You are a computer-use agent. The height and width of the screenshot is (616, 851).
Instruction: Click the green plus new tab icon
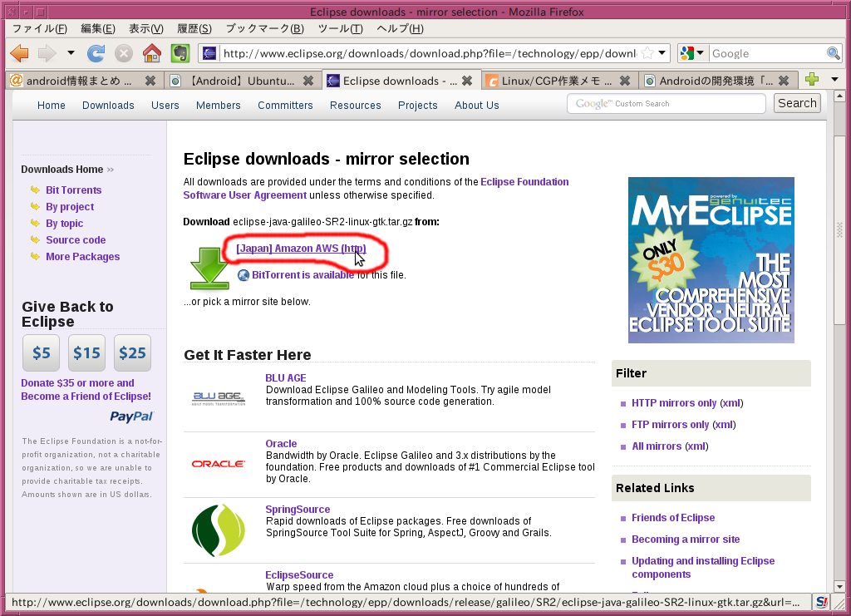click(812, 79)
